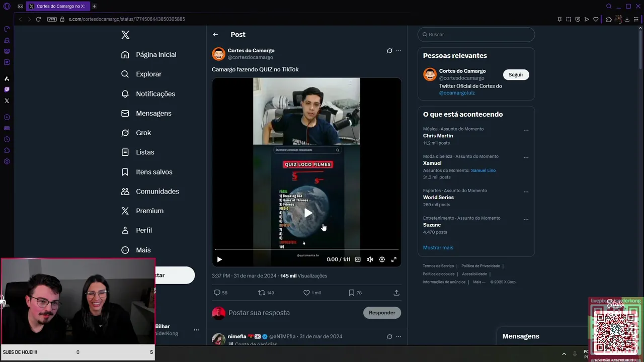Click the Buscar search field
The height and width of the screenshot is (362, 644).
476,35
